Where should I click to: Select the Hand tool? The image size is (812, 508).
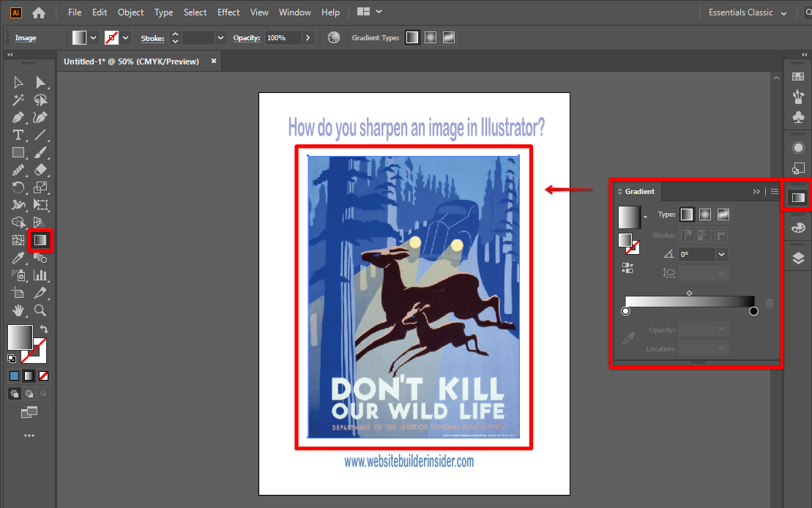pyautogui.click(x=18, y=310)
